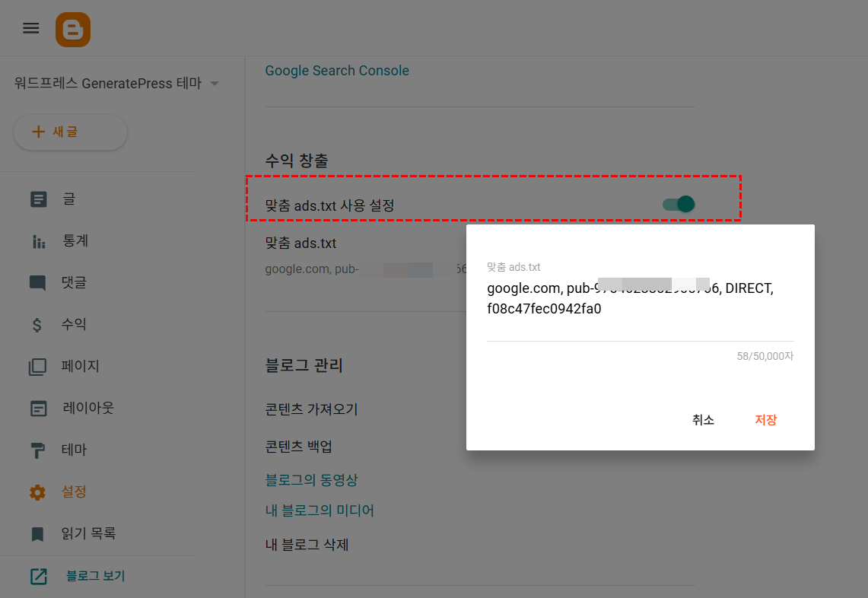Click the 블로그 관리 section heading
Viewport: 868px width, 598px height.
pyautogui.click(x=304, y=366)
